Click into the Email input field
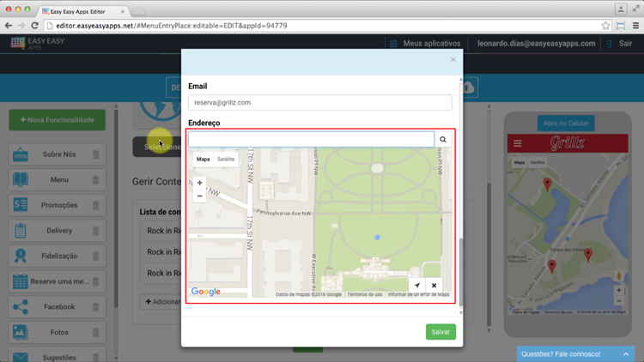The height and width of the screenshot is (362, 644). [x=319, y=102]
